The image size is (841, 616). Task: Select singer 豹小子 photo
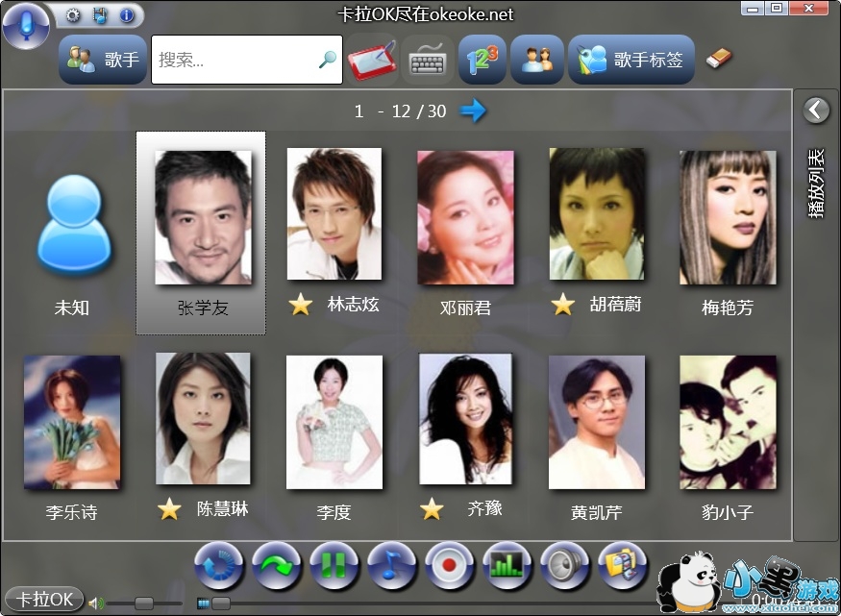click(728, 422)
